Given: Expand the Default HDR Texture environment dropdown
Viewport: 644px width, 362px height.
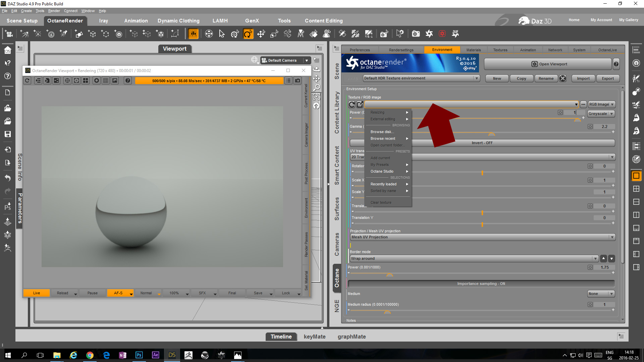Looking at the screenshot, I should 476,78.
